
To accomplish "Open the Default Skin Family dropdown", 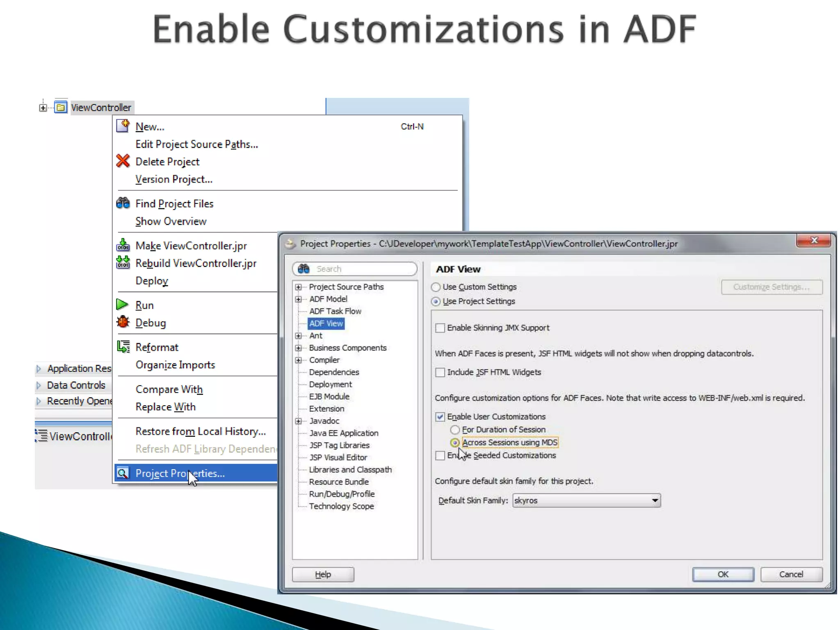I will [x=655, y=500].
